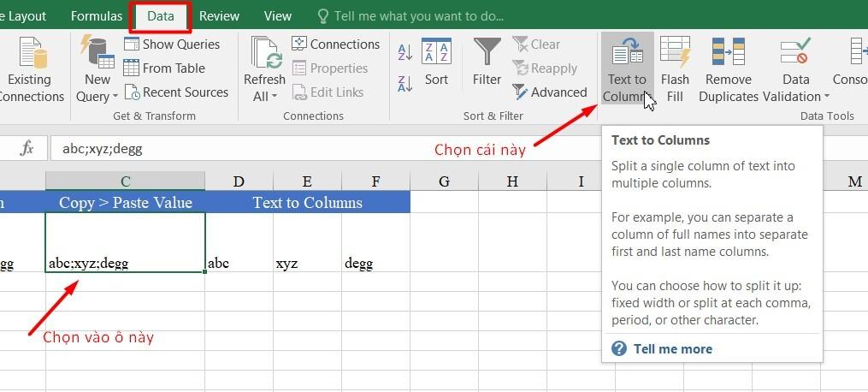This screenshot has height=392, width=868.
Task: Click the Connections button
Action: point(335,45)
